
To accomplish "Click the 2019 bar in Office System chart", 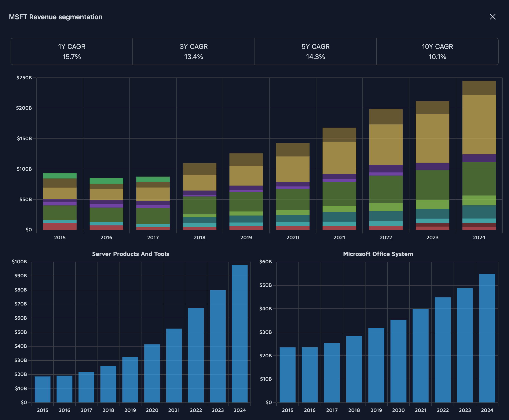I will [x=376, y=365].
